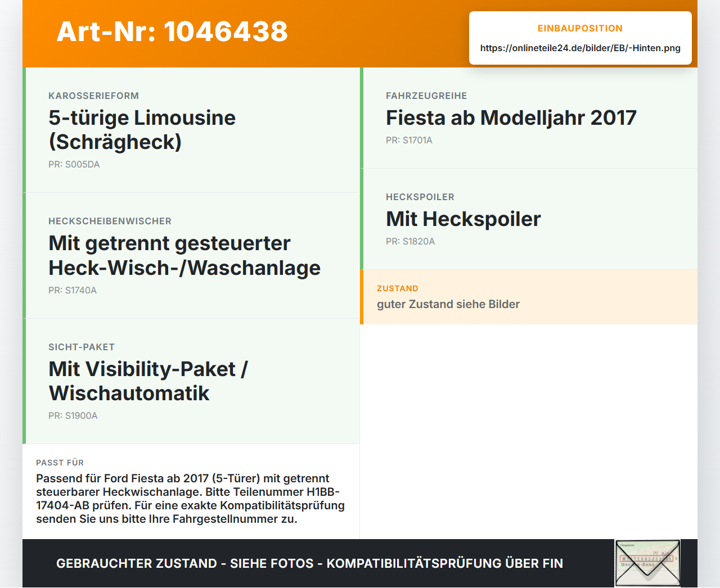Select Mit Visibility-Paket / Wischautomatik

click(x=148, y=381)
